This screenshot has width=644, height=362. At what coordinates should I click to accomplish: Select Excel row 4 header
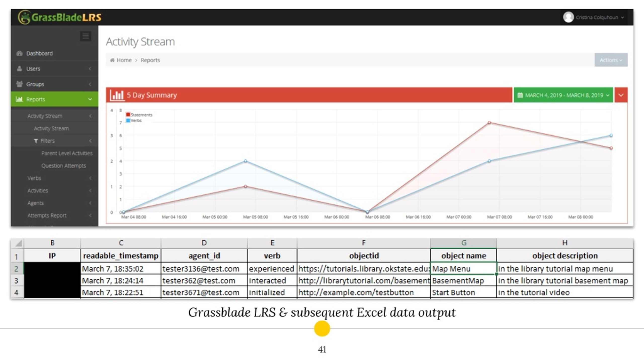coord(17,292)
